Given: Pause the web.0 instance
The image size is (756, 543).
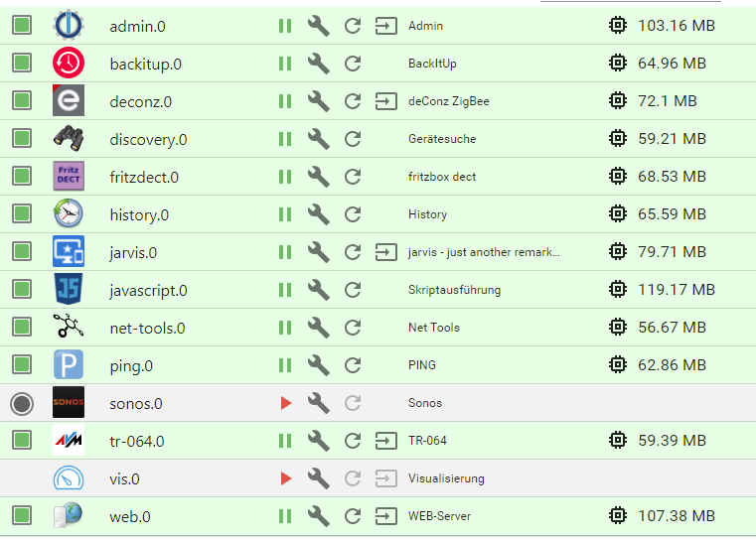Looking at the screenshot, I should pos(285,516).
